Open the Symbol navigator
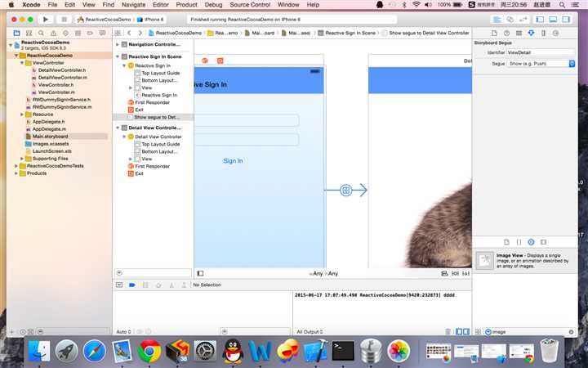 29,33
